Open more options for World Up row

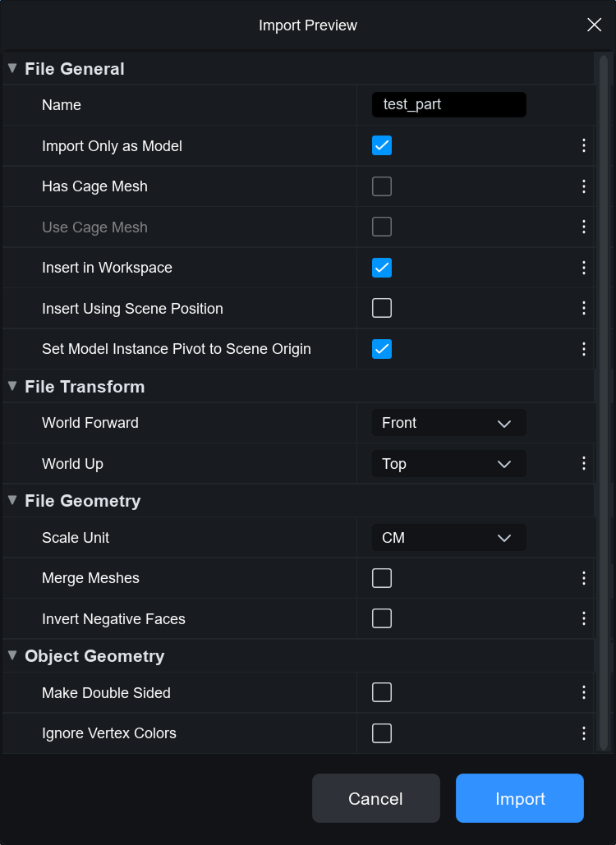point(584,464)
